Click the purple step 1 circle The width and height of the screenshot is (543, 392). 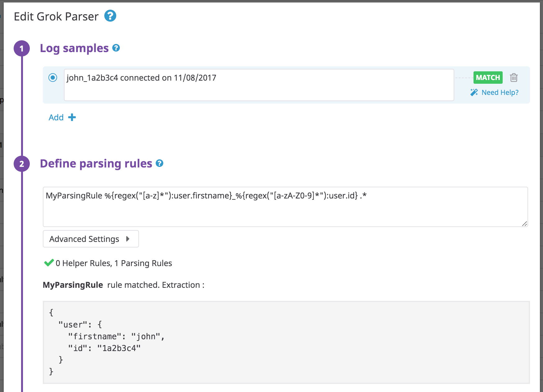(22, 49)
